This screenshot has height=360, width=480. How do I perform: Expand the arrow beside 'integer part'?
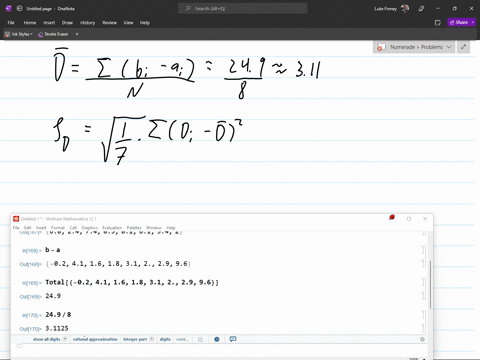[x=151, y=339]
